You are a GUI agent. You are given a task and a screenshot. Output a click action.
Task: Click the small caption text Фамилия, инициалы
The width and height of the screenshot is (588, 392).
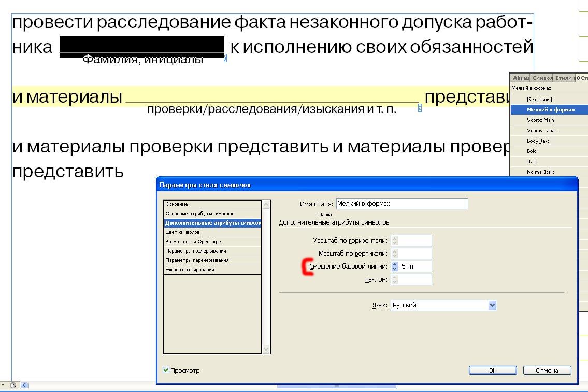point(143,59)
